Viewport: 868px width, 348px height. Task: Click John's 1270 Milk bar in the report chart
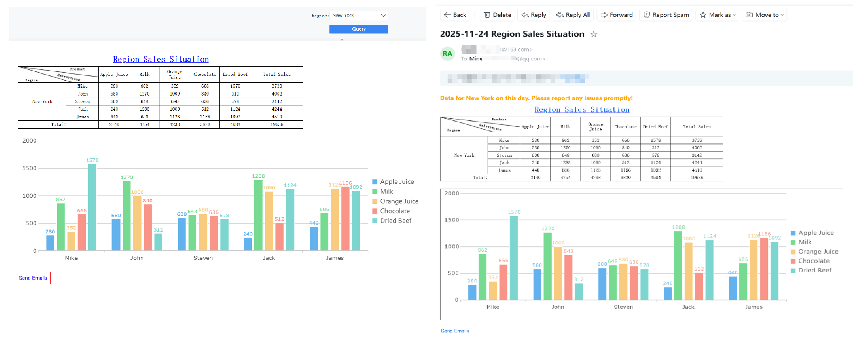(127, 216)
